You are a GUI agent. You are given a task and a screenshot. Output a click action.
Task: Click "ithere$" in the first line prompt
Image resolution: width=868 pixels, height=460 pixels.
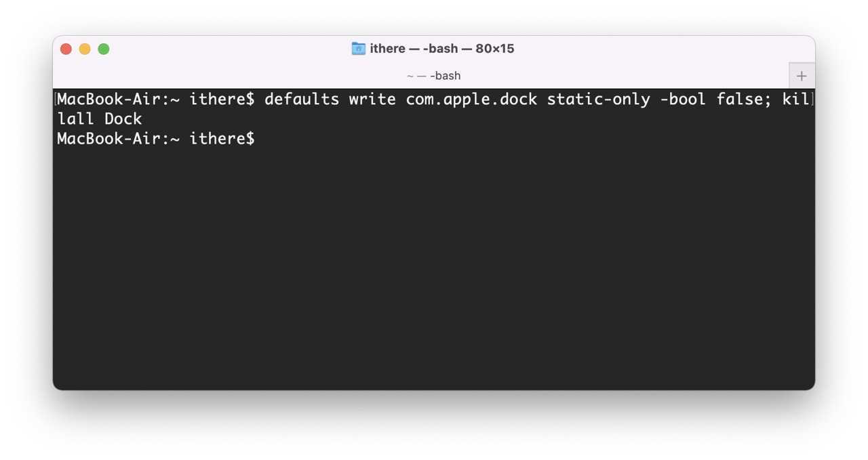(222, 99)
